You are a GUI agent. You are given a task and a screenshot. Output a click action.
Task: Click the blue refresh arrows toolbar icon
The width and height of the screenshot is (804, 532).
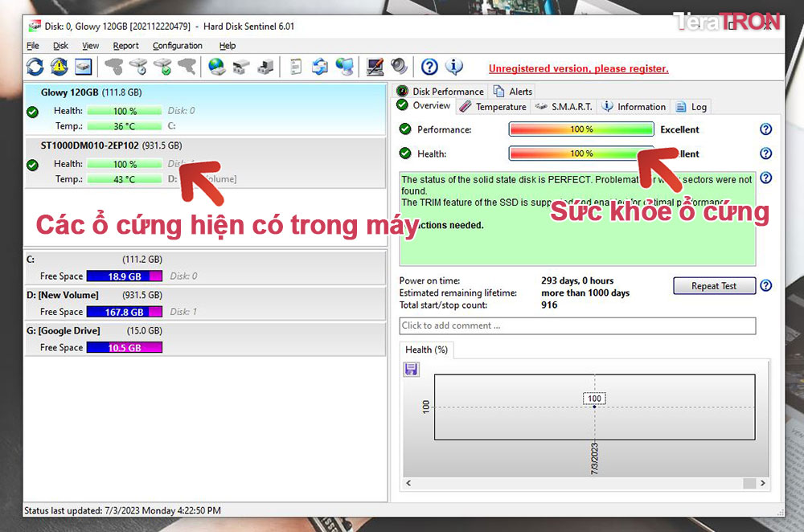click(35, 67)
